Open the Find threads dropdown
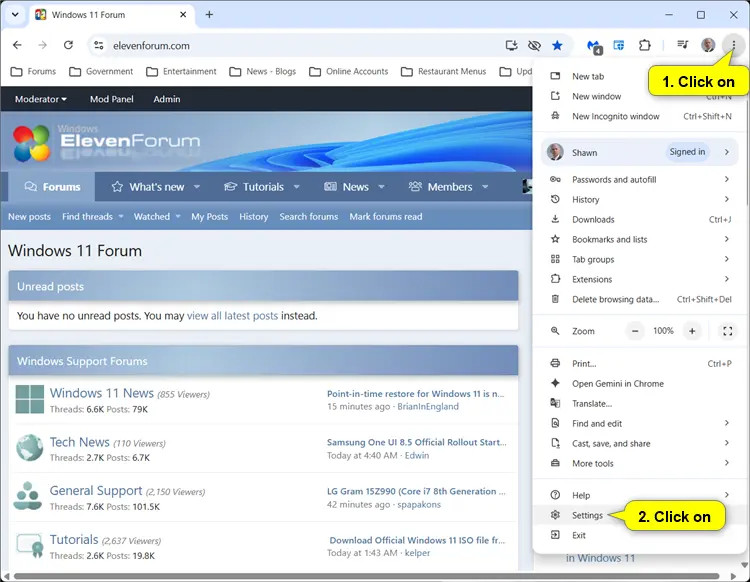 [93, 217]
